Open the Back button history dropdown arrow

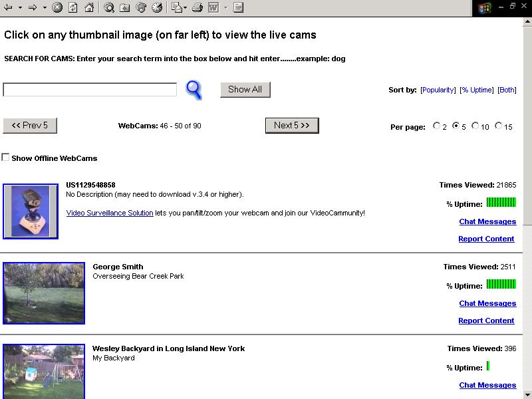tap(20, 8)
